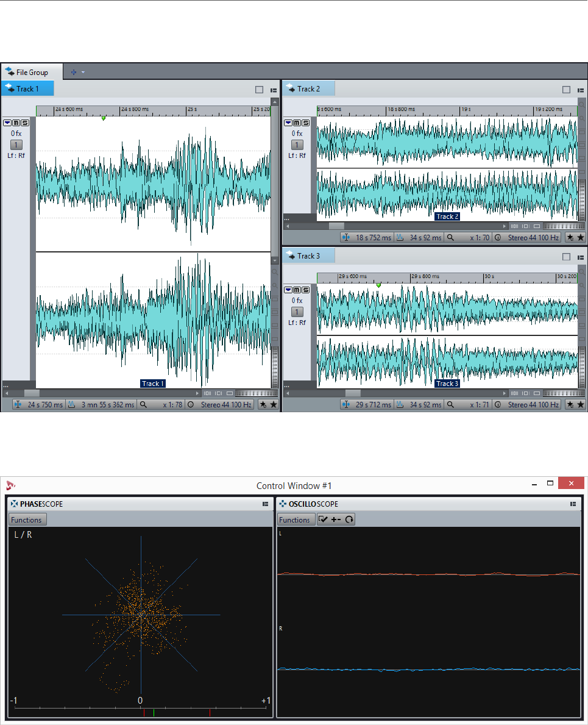Click the green marker on Track 3 ruler
The image size is (588, 725).
379,285
